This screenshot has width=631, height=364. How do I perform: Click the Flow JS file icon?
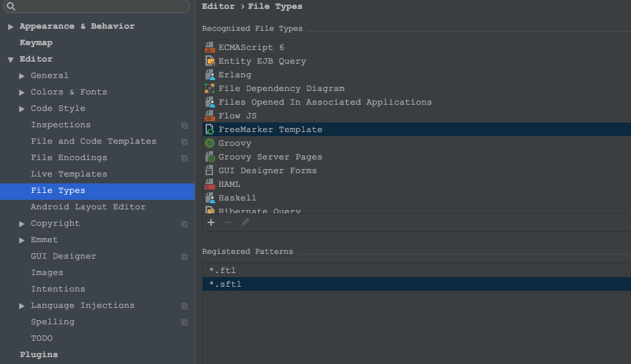(x=210, y=116)
